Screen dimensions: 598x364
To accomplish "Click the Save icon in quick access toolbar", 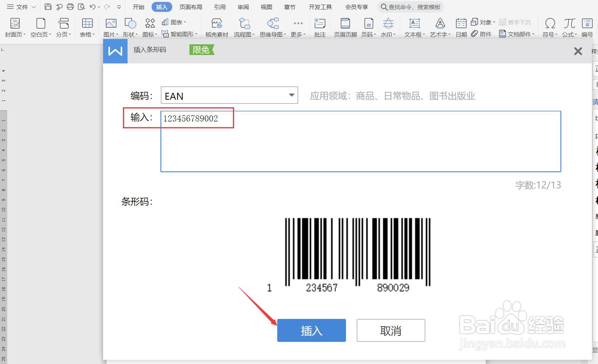I will tap(48, 7).
